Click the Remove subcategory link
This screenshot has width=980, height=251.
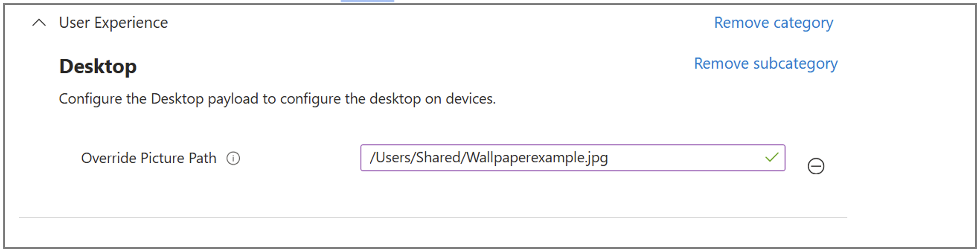tap(766, 64)
